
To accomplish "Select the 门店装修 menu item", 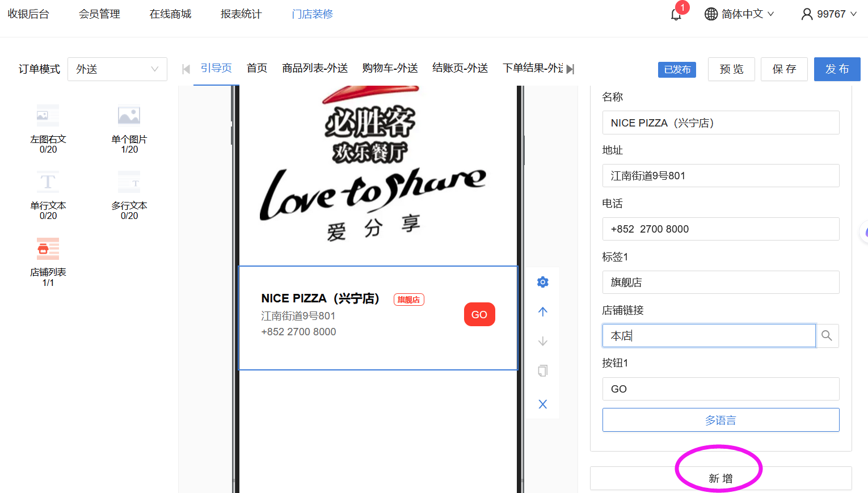I will 312,14.
